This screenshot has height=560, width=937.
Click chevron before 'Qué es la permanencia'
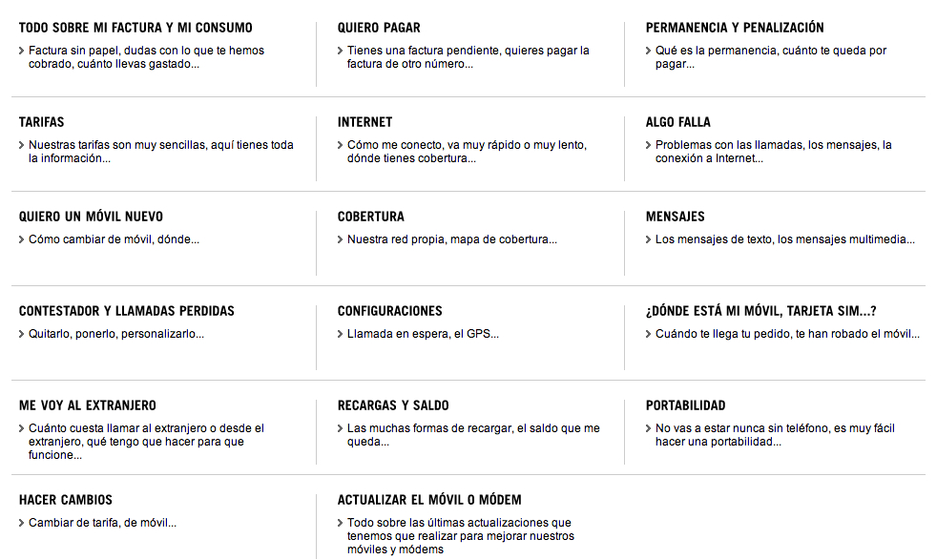(649, 51)
